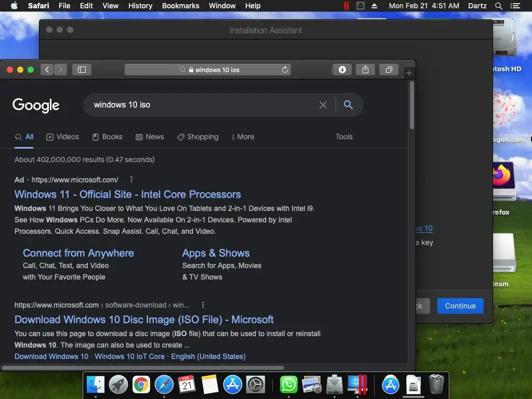Open options dots beside Microsoft ad URL
Viewport: 532px width, 399px height.
click(131, 179)
